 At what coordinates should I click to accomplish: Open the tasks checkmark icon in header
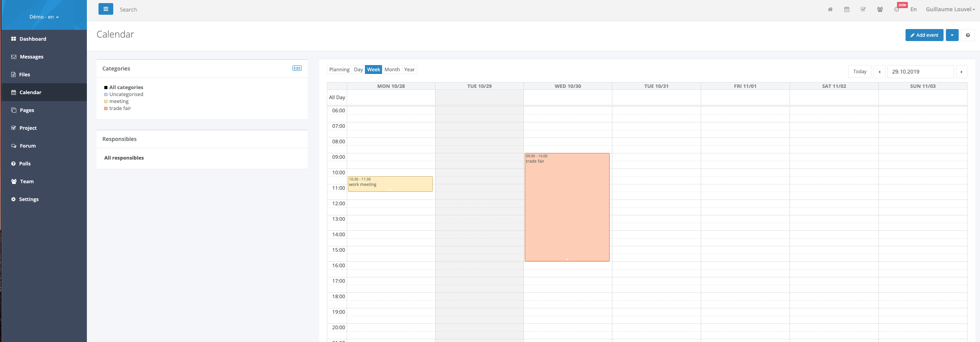point(863,10)
